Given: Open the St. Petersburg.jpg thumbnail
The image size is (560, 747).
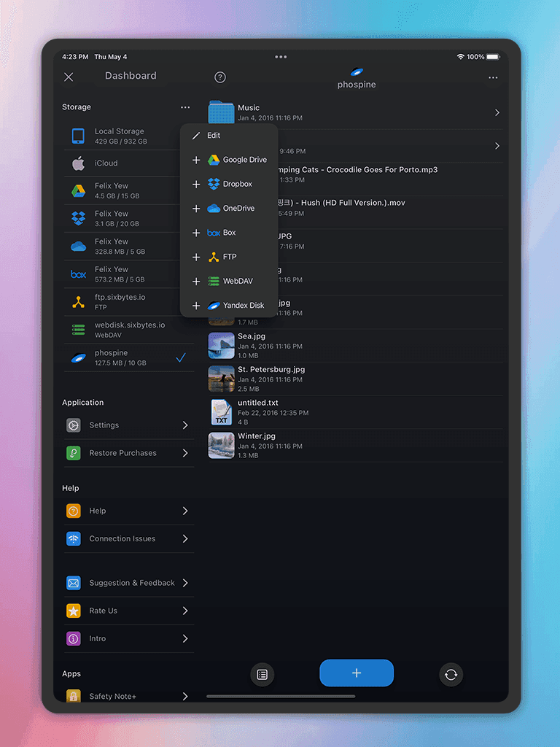Looking at the screenshot, I should [x=222, y=379].
